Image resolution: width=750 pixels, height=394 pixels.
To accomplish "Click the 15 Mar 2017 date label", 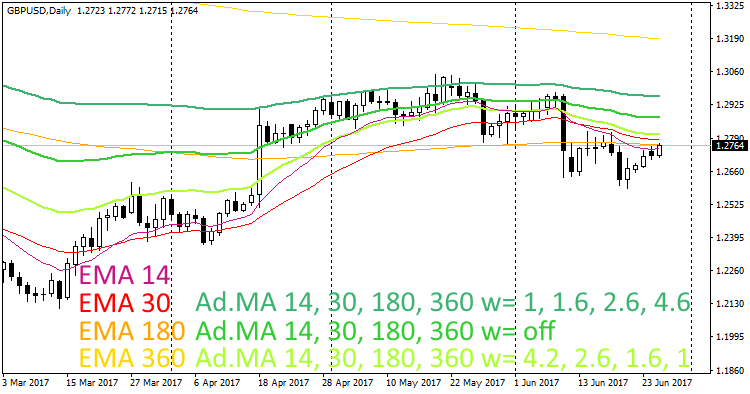I will 92,383.
